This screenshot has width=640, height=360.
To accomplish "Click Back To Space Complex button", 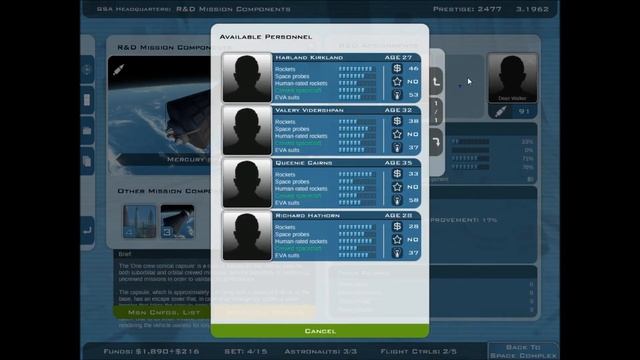I will (x=523, y=351).
